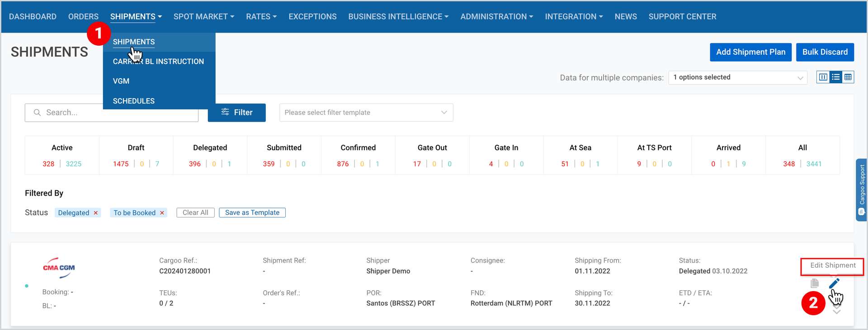Choose Schedules from Shipments submenu
This screenshot has width=868, height=330.
(134, 101)
